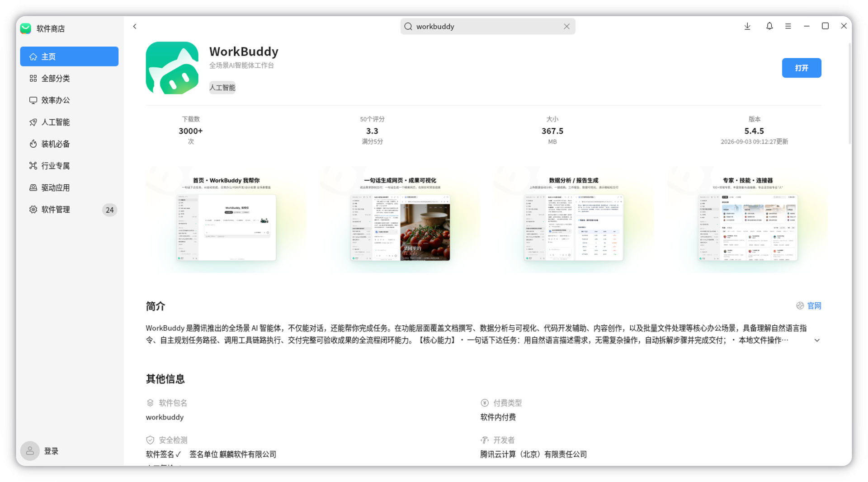
Task: Open 首页 WorkBuddy 我帮你 screenshot
Action: (226, 220)
